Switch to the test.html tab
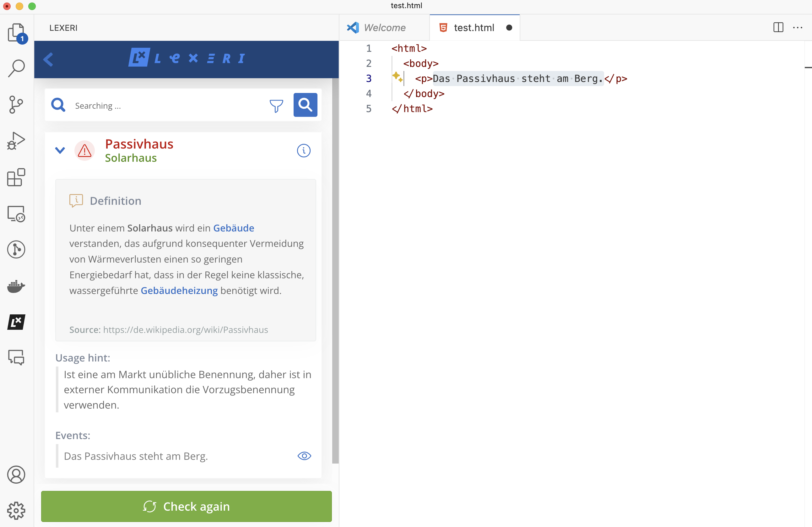Viewport: 812px width, 527px height. (x=474, y=27)
